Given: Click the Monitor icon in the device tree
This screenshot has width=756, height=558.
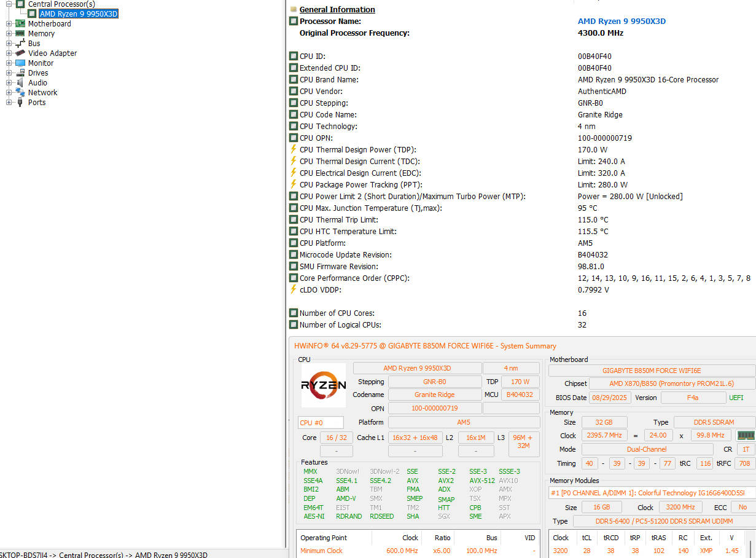Looking at the screenshot, I should click(20, 63).
